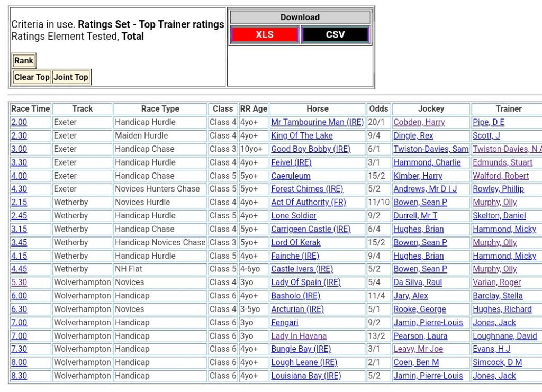This screenshot has width=542, height=392.
Task: Select horse Carrigeen Castle (IRE)
Action: (311, 229)
